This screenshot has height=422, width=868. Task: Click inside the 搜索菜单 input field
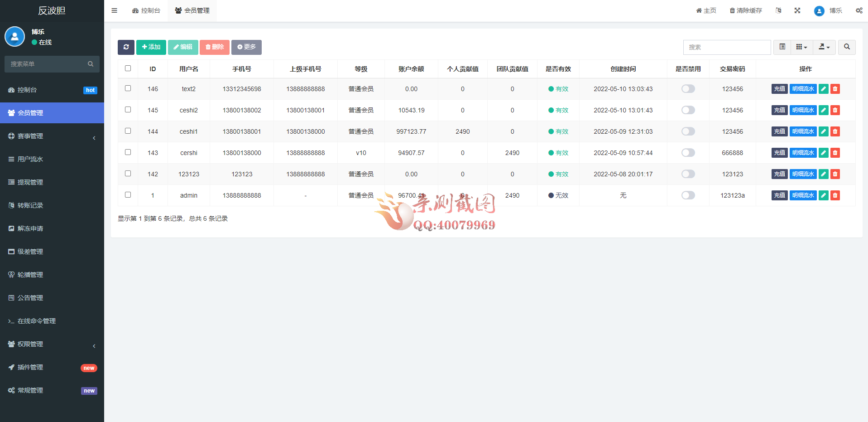tap(45, 64)
